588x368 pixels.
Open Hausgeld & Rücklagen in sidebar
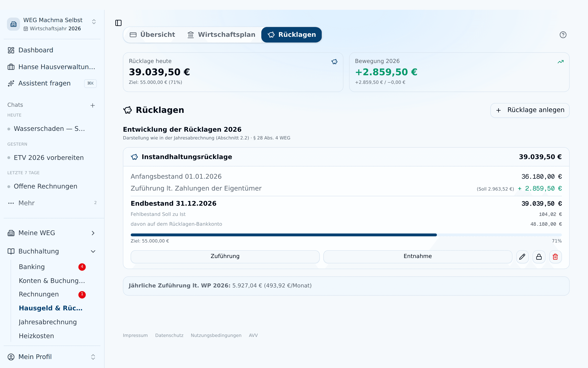[x=52, y=308]
